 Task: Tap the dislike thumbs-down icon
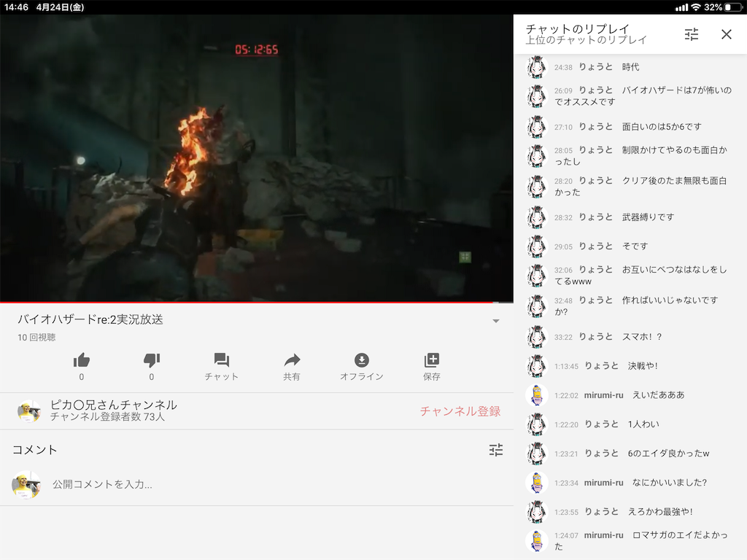coord(152,360)
